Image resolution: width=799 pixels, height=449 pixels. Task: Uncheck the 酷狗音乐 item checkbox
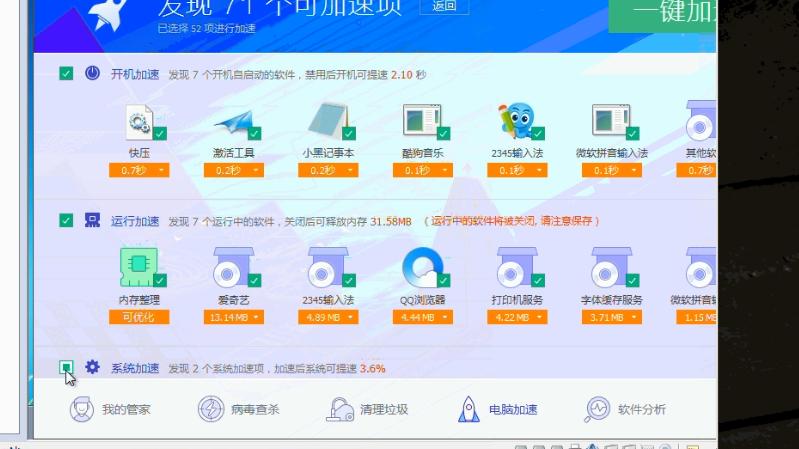[x=443, y=134]
